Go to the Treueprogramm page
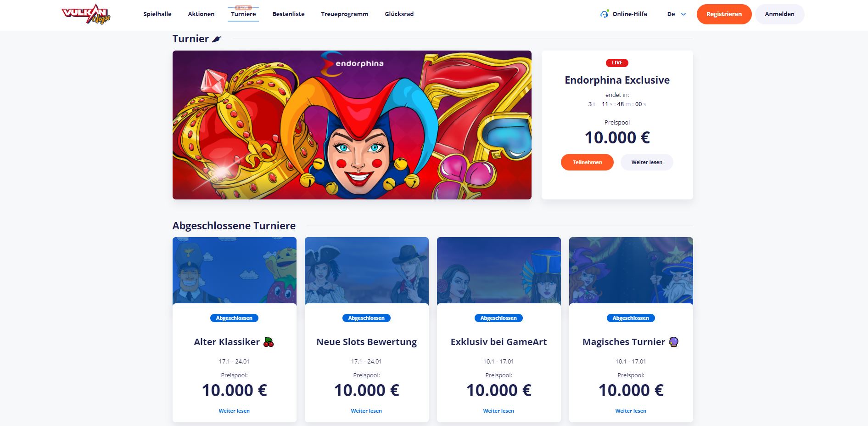This screenshot has height=426, width=868. coord(345,14)
